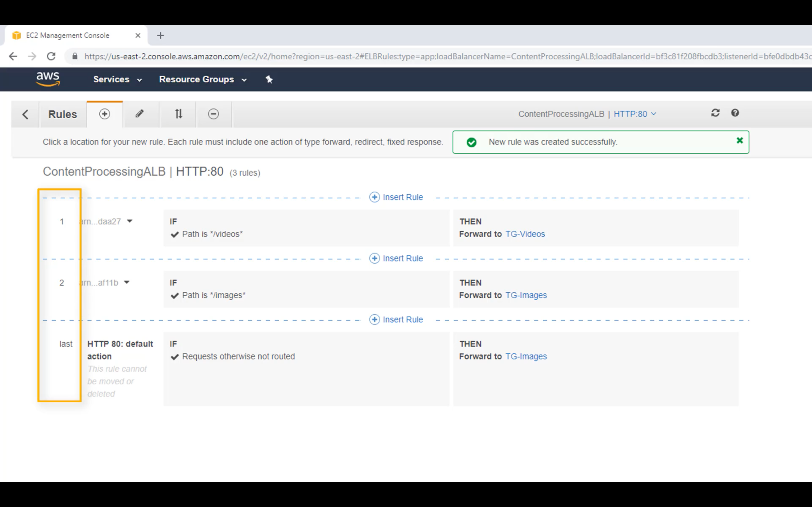Click the reorder rules arrows icon
Image resolution: width=812 pixels, height=507 pixels.
tap(179, 114)
